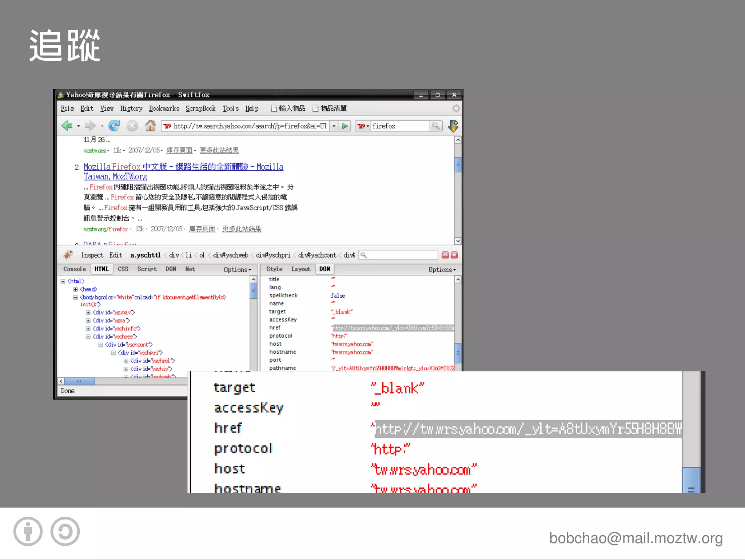Open the URL bar history dropdown
The image size is (745, 560).
coord(334,126)
